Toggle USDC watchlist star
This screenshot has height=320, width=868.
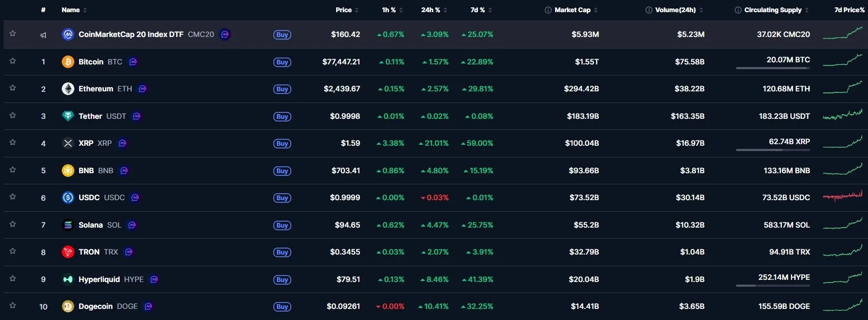click(x=13, y=197)
